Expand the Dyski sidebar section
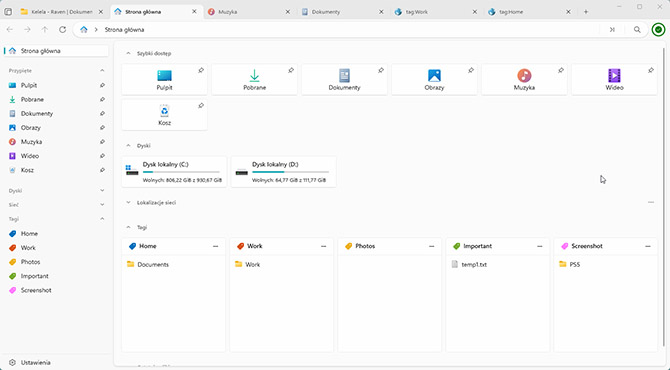 click(x=102, y=191)
